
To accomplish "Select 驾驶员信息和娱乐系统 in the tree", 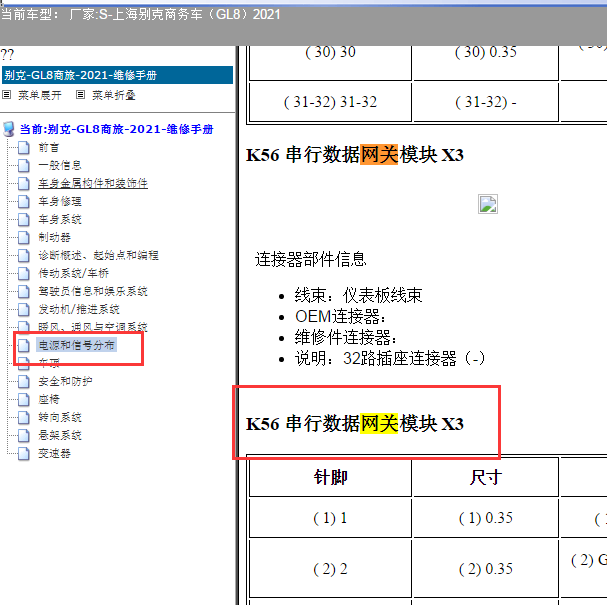I will (93, 291).
